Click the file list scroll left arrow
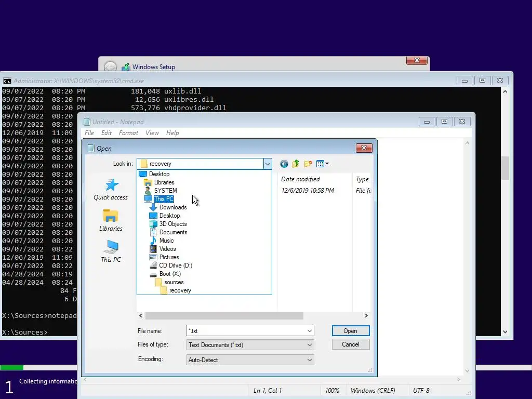 [141, 316]
